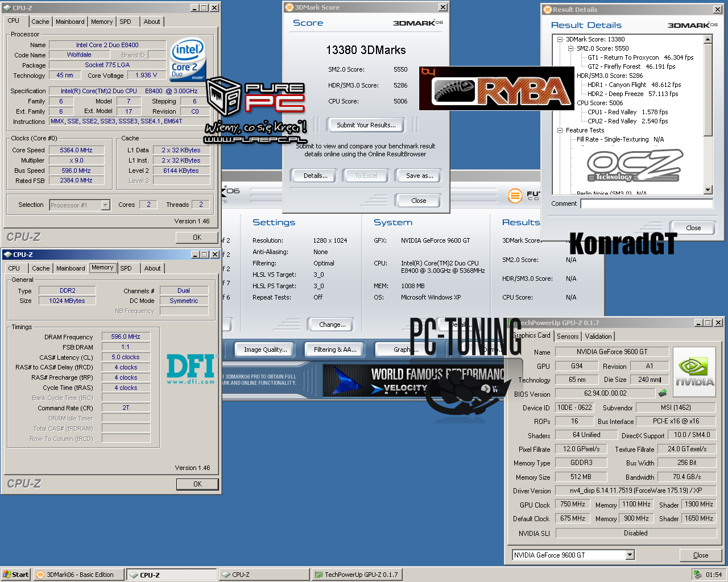Switch to the second CPU-Z taskbar item

click(x=263, y=575)
